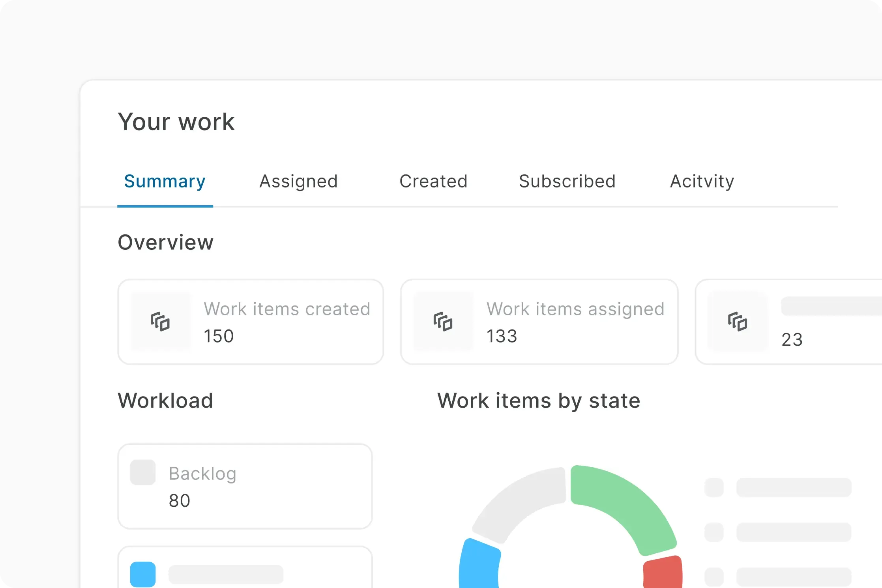This screenshot has height=588, width=882.
Task: Click the work items assigned icon
Action: [x=443, y=322]
